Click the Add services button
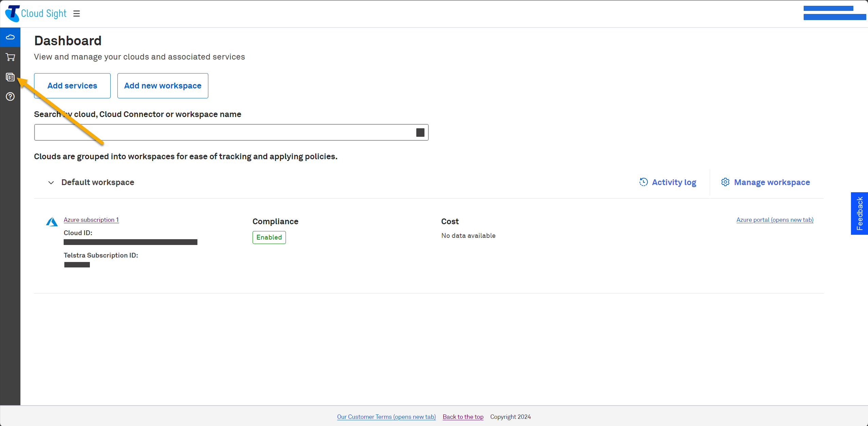This screenshot has height=426, width=868. tap(72, 86)
